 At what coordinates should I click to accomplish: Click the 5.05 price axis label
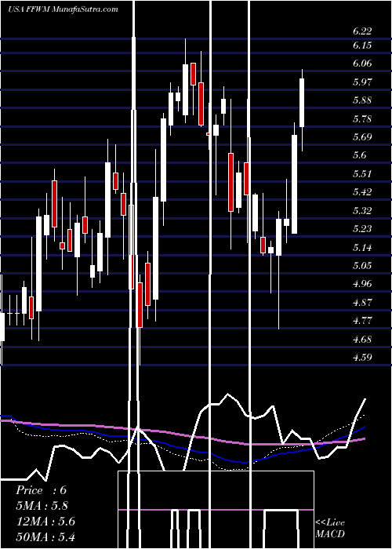pyautogui.click(x=361, y=265)
